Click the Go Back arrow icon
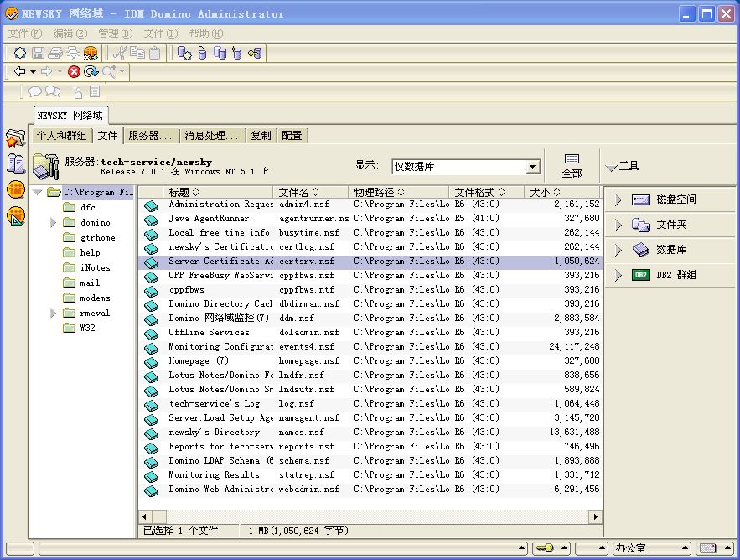 click(x=20, y=72)
